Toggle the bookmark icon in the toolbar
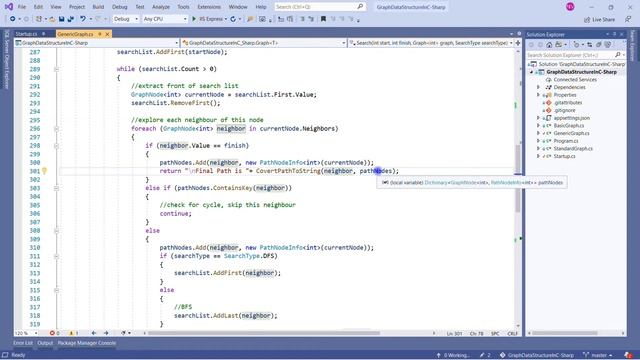This screenshot has width=640, height=360. 323,19
